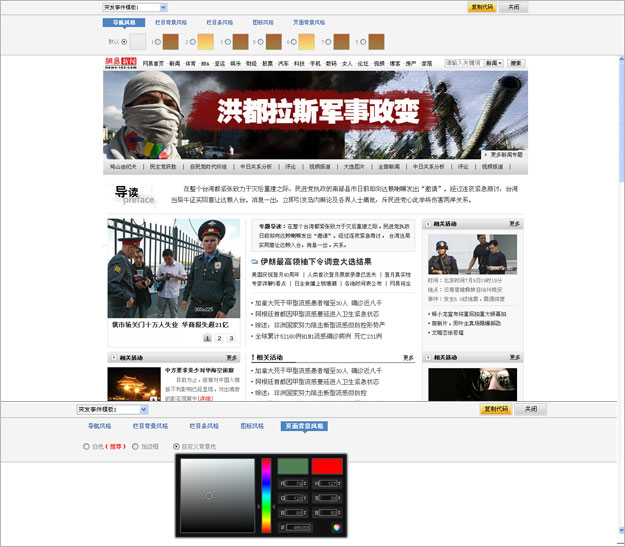Select navigation style radio number 6
Image resolution: width=625 pixels, height=547 pixels.
coord(293,41)
